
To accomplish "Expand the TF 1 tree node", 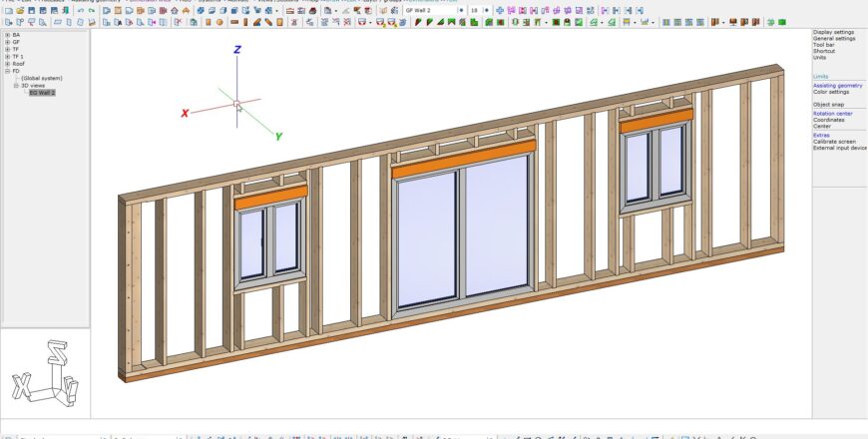I will pyautogui.click(x=8, y=56).
